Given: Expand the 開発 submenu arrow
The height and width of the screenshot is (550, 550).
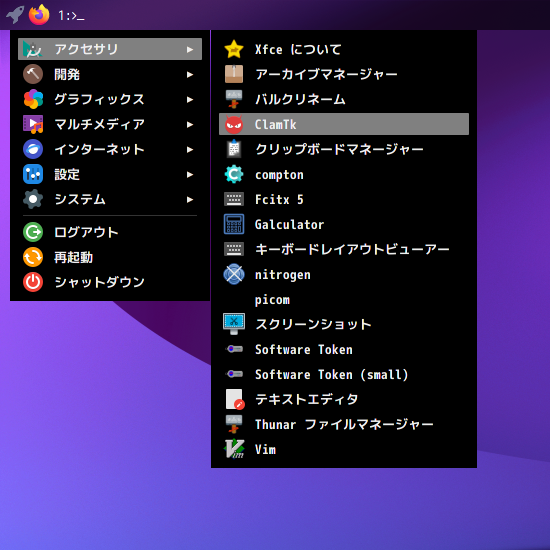Looking at the screenshot, I should click(x=190, y=74).
